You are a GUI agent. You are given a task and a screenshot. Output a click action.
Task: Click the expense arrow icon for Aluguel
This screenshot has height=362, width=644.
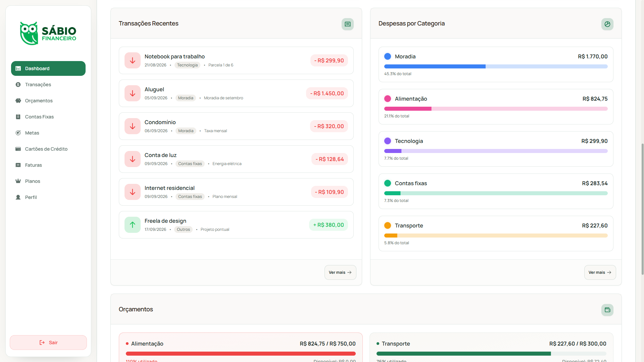tap(133, 93)
